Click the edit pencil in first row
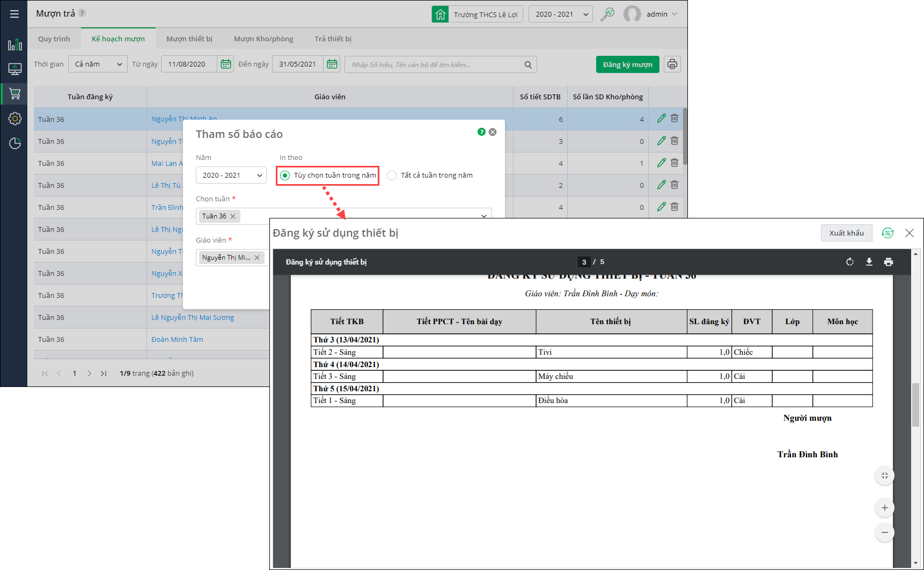Viewport: 924px width, 570px height. point(661,119)
